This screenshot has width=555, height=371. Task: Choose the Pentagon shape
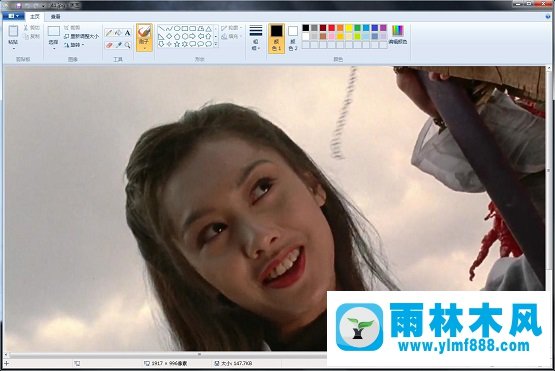coord(177,36)
